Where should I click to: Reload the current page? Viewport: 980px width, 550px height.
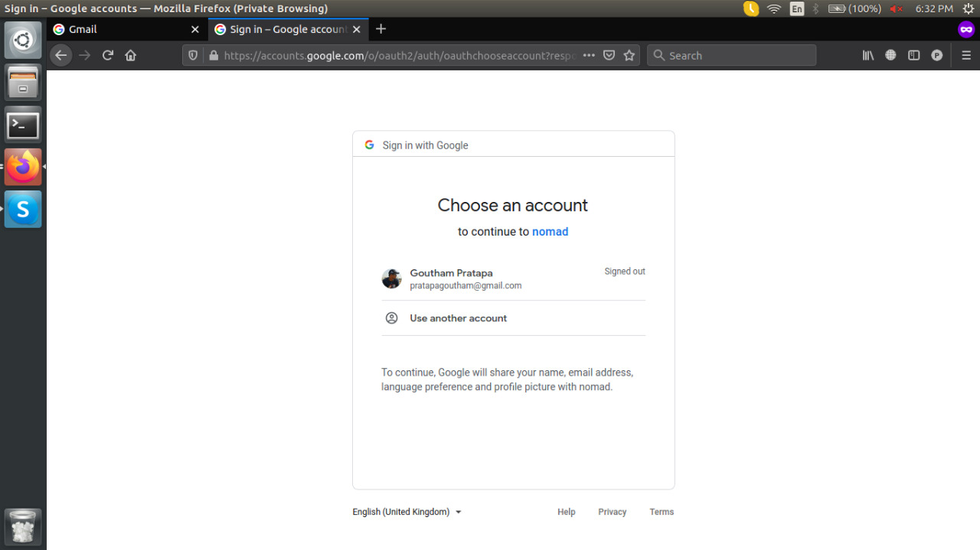108,55
